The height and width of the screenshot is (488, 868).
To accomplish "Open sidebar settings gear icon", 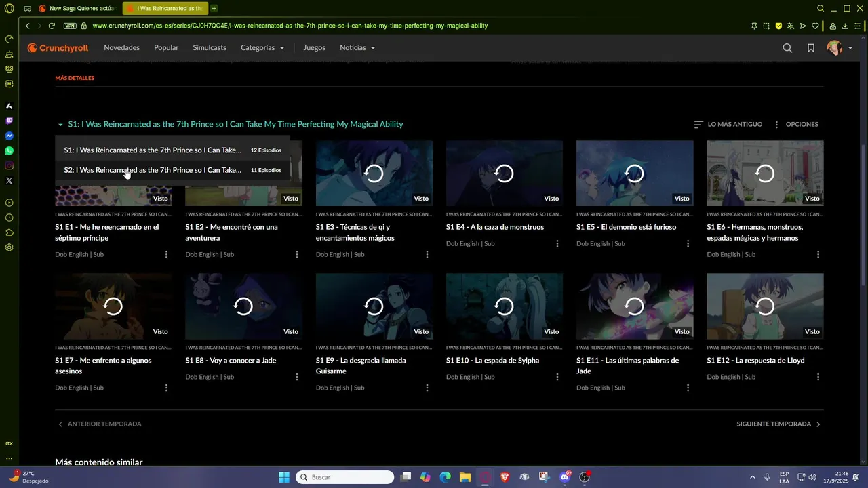I will pos(9,247).
